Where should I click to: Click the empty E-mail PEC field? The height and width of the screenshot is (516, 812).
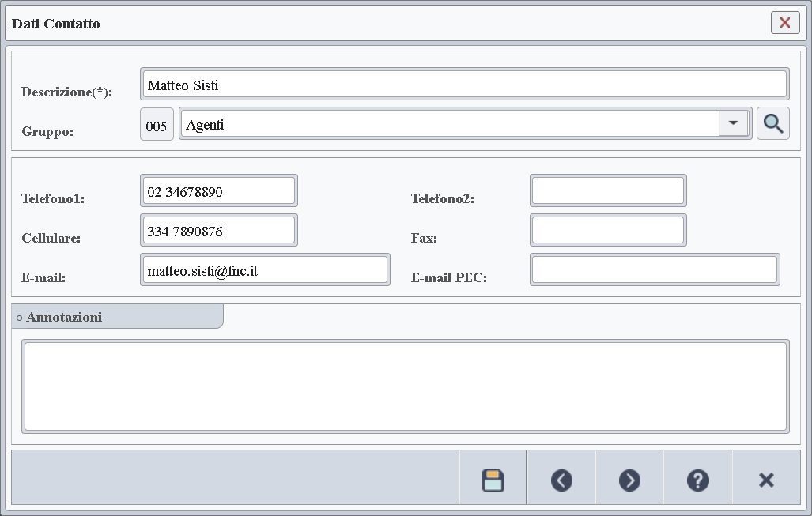654,270
